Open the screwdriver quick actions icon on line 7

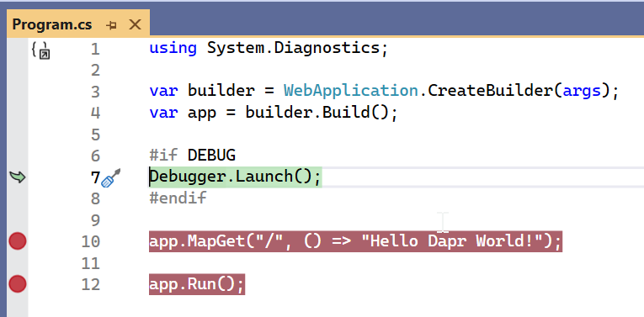tap(111, 178)
